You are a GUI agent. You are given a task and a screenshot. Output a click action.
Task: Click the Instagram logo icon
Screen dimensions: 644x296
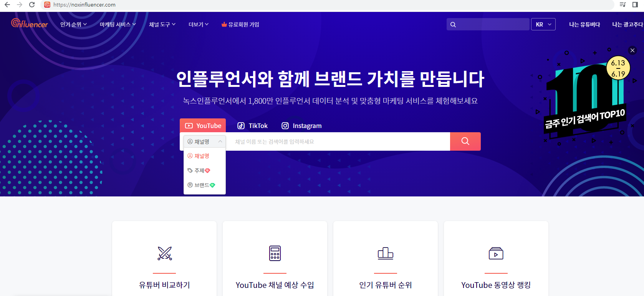(285, 126)
